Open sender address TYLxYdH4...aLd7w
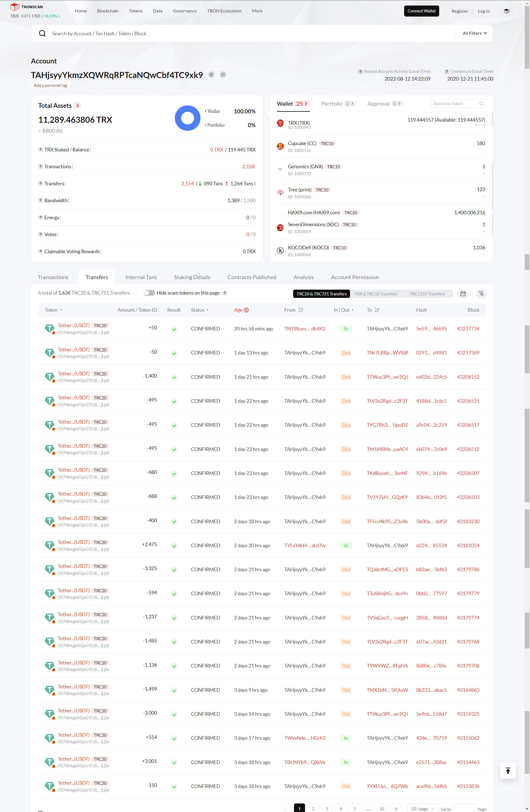This screenshot has height=812, width=530. pyautogui.click(x=305, y=546)
